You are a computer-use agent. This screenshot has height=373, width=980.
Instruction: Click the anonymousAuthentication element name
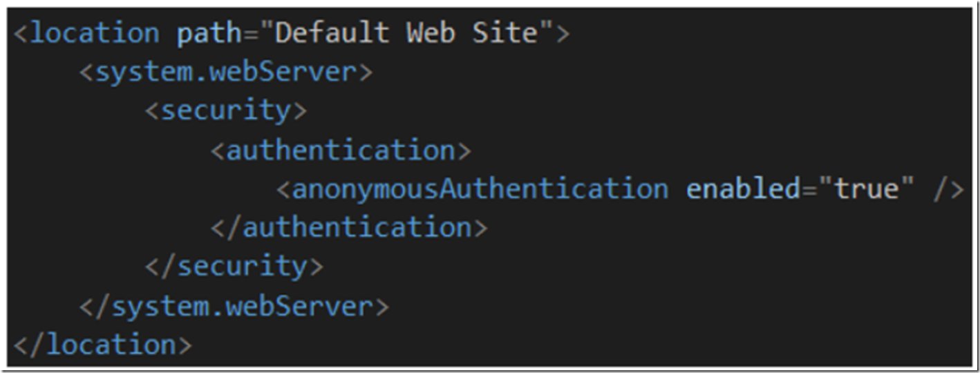pyautogui.click(x=480, y=189)
